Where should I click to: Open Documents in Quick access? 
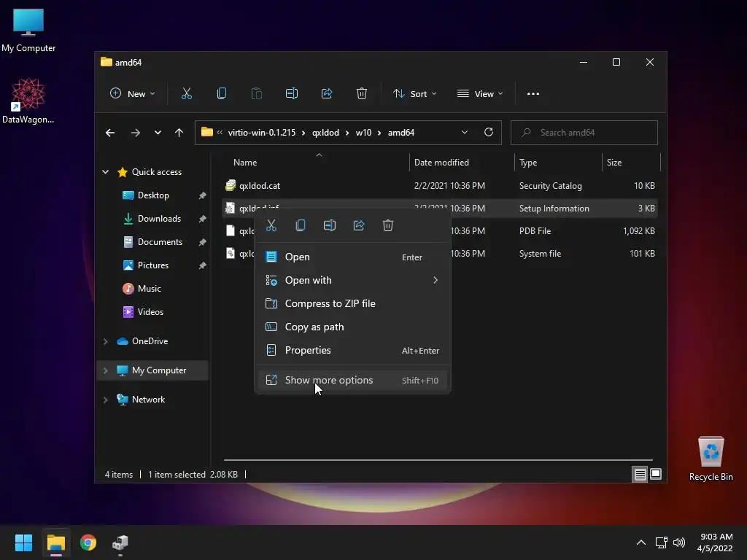click(x=160, y=242)
